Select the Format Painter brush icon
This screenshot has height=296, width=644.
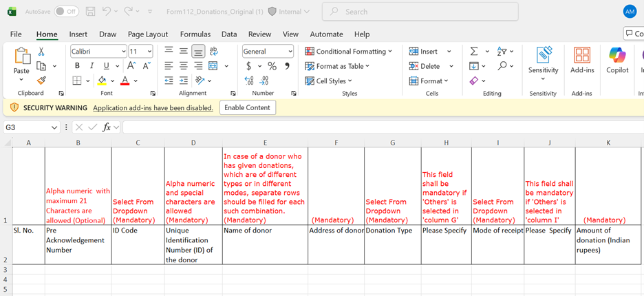pyautogui.click(x=41, y=81)
